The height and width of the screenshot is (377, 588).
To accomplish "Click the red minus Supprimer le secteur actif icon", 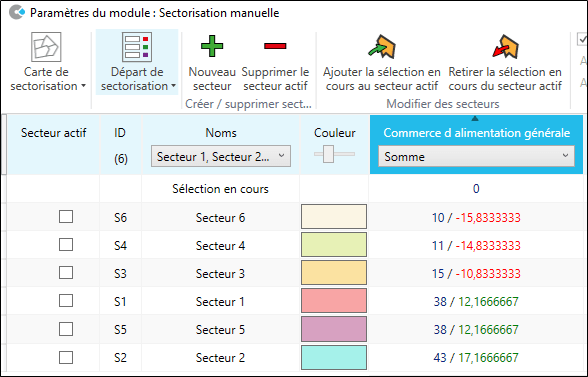I will [x=275, y=46].
